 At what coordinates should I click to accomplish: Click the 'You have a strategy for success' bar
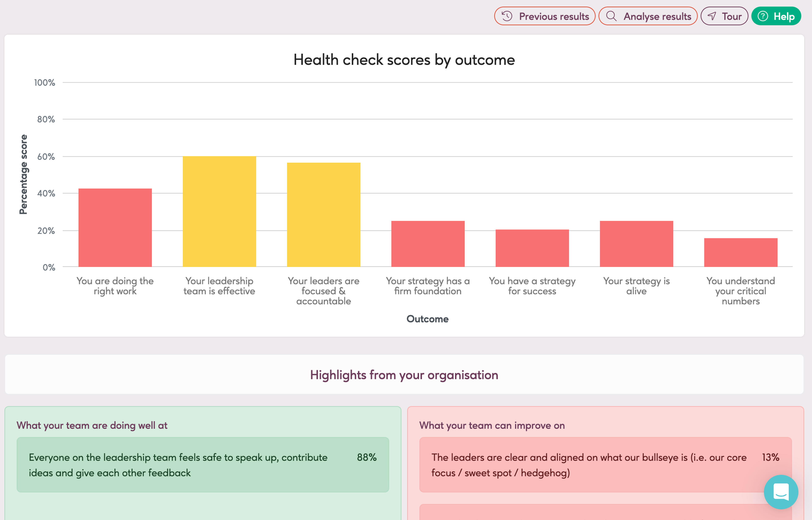[532, 248]
